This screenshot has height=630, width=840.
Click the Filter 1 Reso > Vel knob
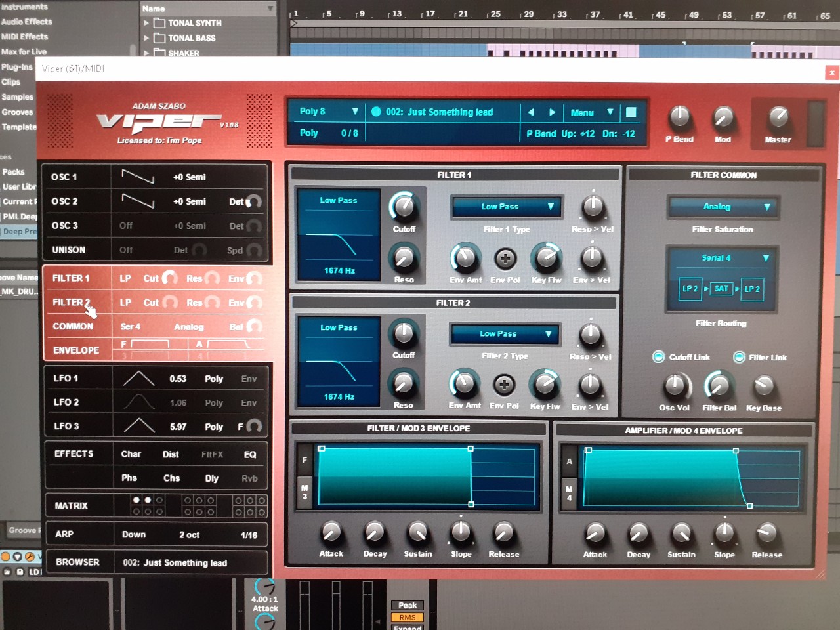click(x=593, y=206)
